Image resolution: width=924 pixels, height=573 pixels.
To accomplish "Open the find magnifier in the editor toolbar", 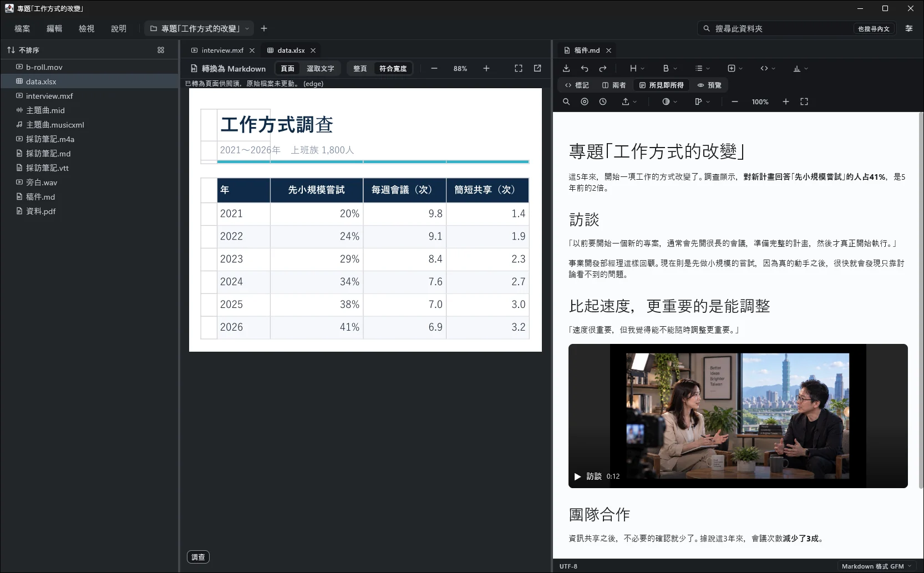I will 566,102.
